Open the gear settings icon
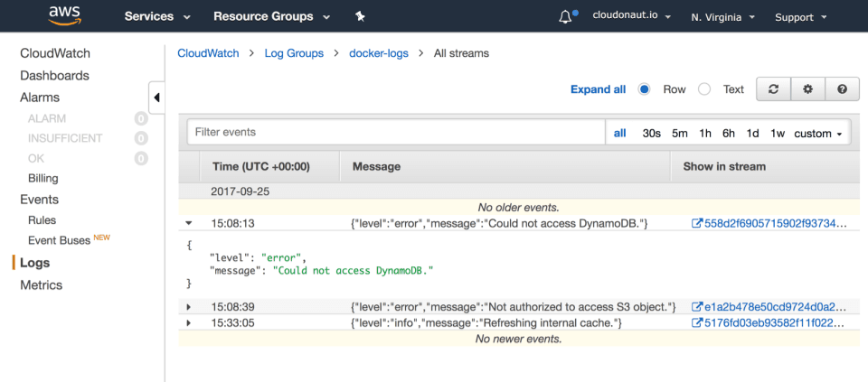868x382 pixels. point(807,89)
